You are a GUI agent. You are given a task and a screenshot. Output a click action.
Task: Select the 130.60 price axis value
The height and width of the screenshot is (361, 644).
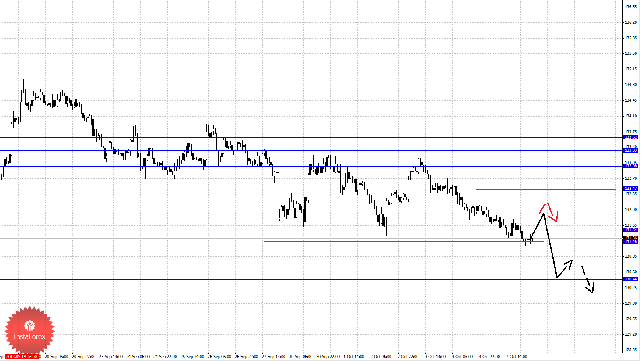tap(631, 272)
